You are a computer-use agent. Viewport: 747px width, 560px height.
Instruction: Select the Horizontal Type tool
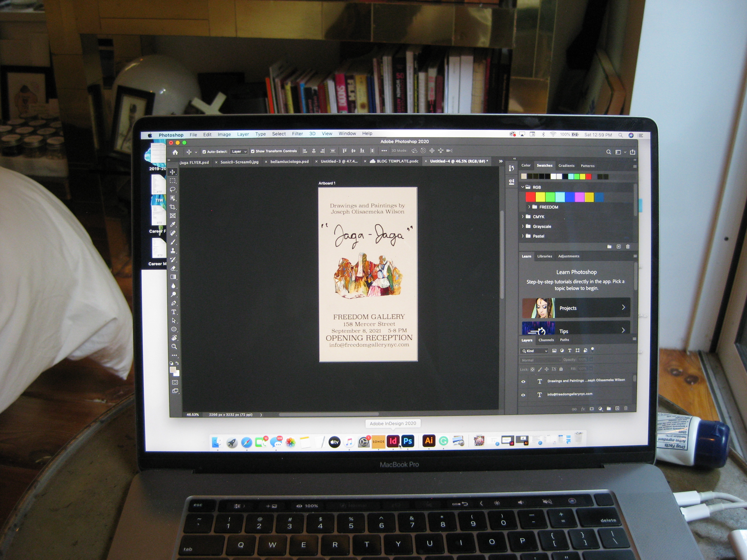[x=173, y=312]
